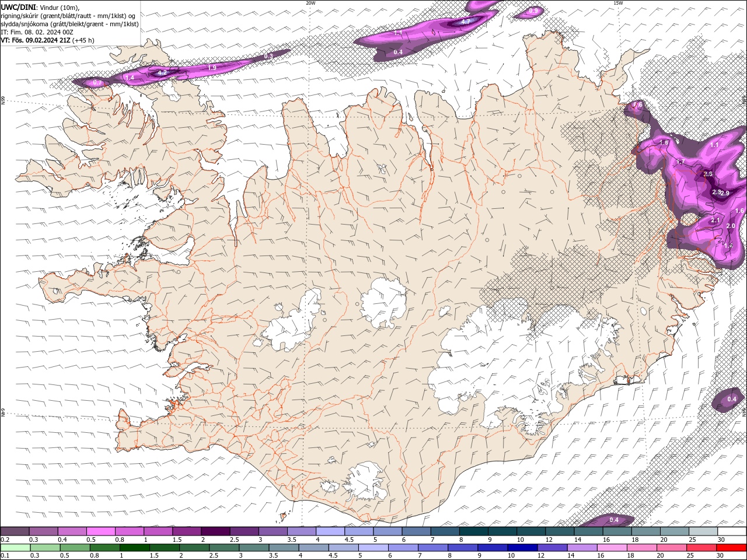Click the 0.4 value at the bottom map edge

[614, 520]
